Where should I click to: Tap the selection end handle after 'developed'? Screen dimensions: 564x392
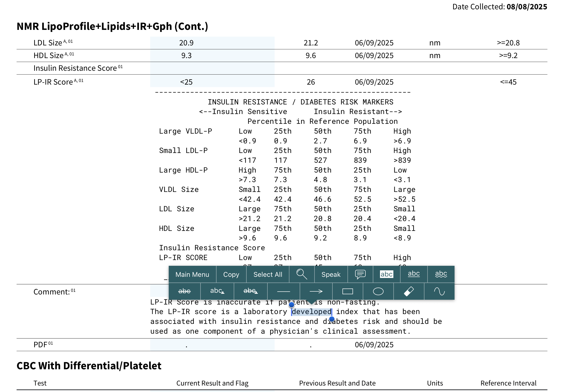tap(332, 319)
